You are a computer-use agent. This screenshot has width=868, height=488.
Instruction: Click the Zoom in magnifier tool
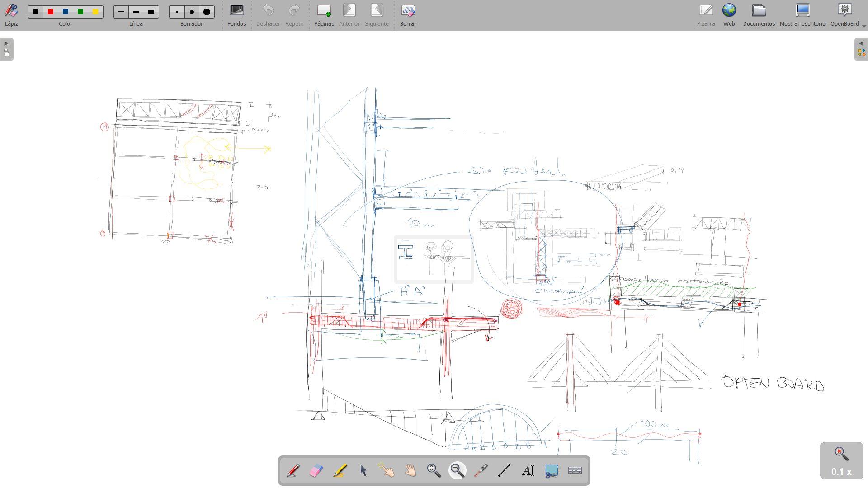coord(434,471)
